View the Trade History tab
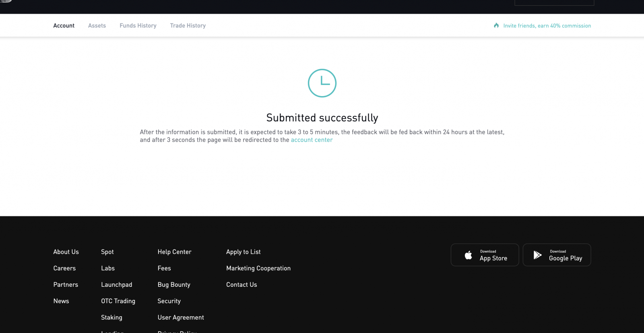This screenshot has height=333, width=644. [188, 26]
